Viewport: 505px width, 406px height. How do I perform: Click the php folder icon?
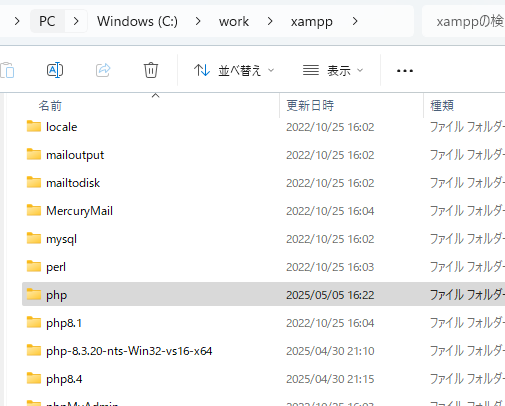pos(34,294)
